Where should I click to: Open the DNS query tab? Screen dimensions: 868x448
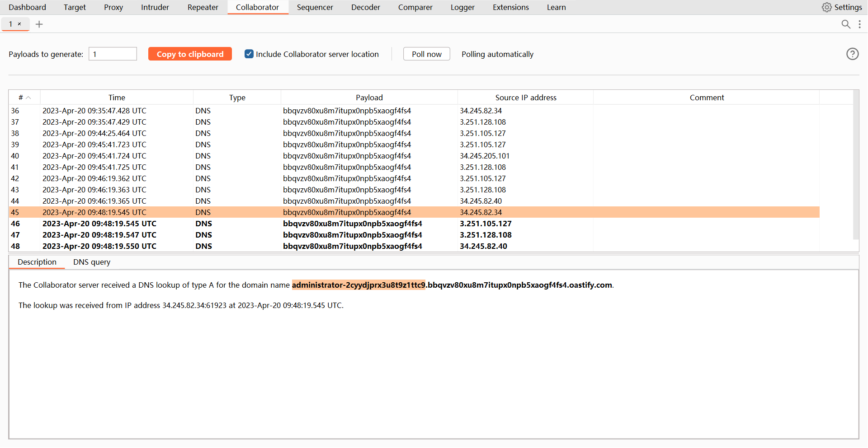pyautogui.click(x=92, y=262)
